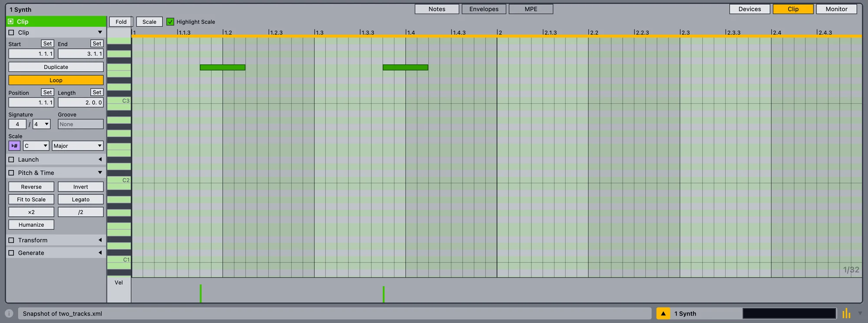This screenshot has height=323, width=868.
Task: Click the Fold button
Action: point(121,22)
